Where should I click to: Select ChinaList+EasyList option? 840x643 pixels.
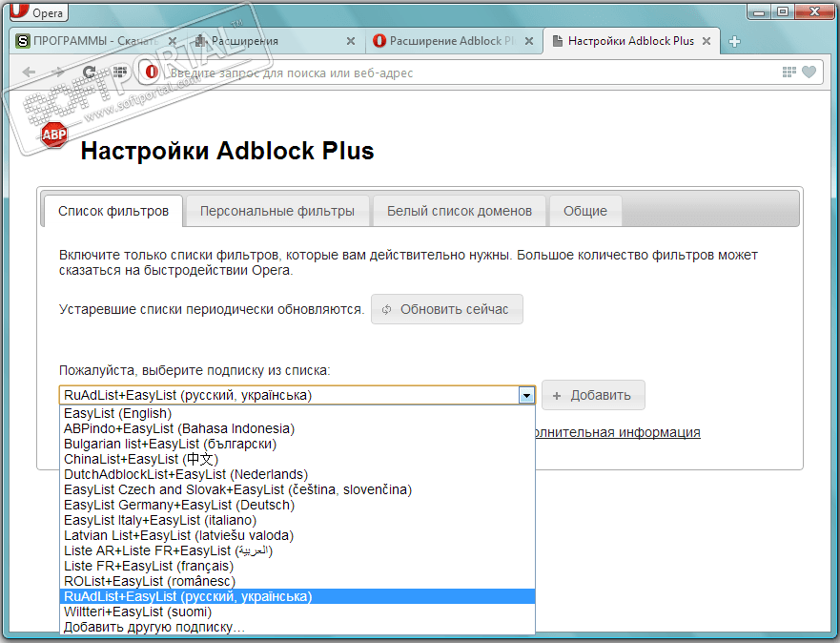[297, 459]
